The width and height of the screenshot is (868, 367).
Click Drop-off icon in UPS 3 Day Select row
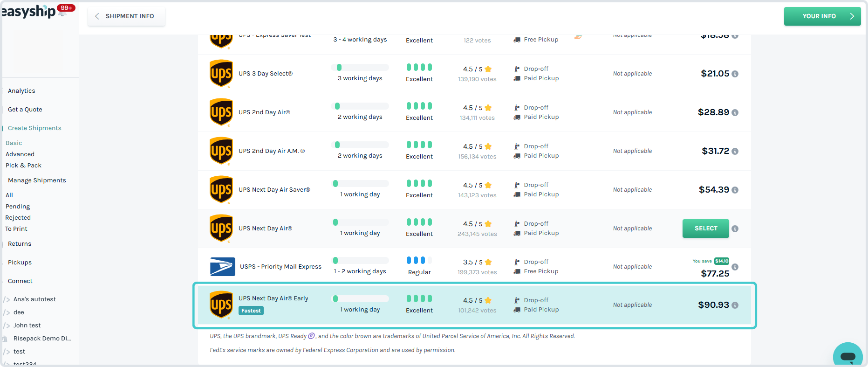[517, 69]
